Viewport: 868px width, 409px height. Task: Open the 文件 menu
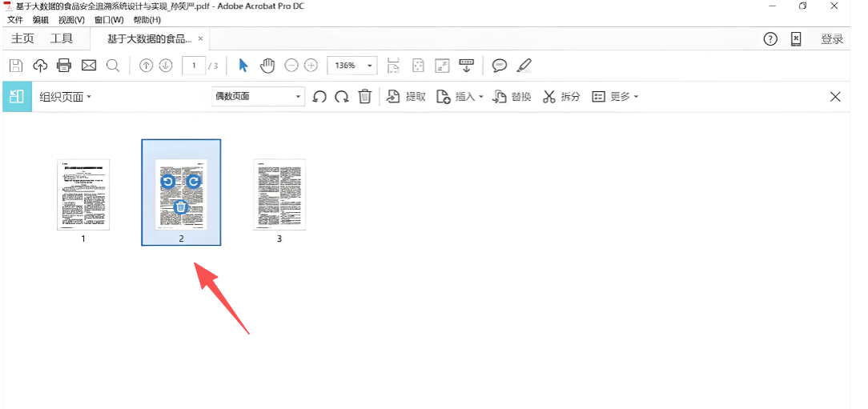15,20
